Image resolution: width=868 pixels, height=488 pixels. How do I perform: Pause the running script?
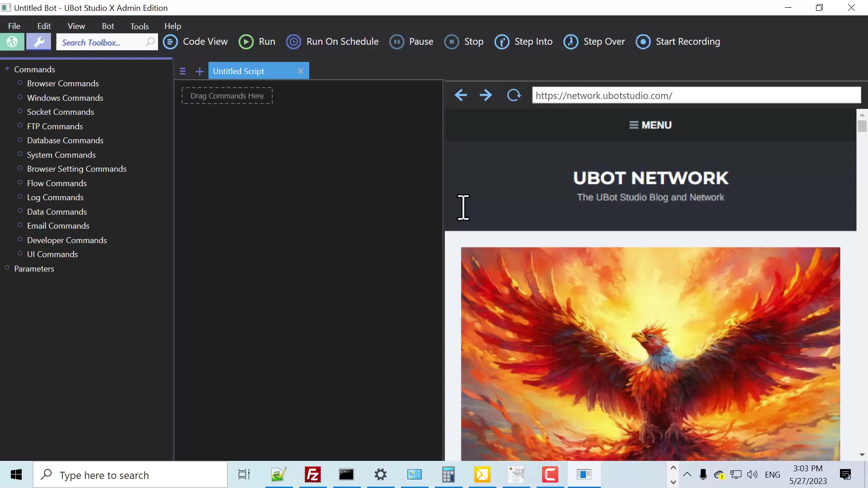(411, 42)
